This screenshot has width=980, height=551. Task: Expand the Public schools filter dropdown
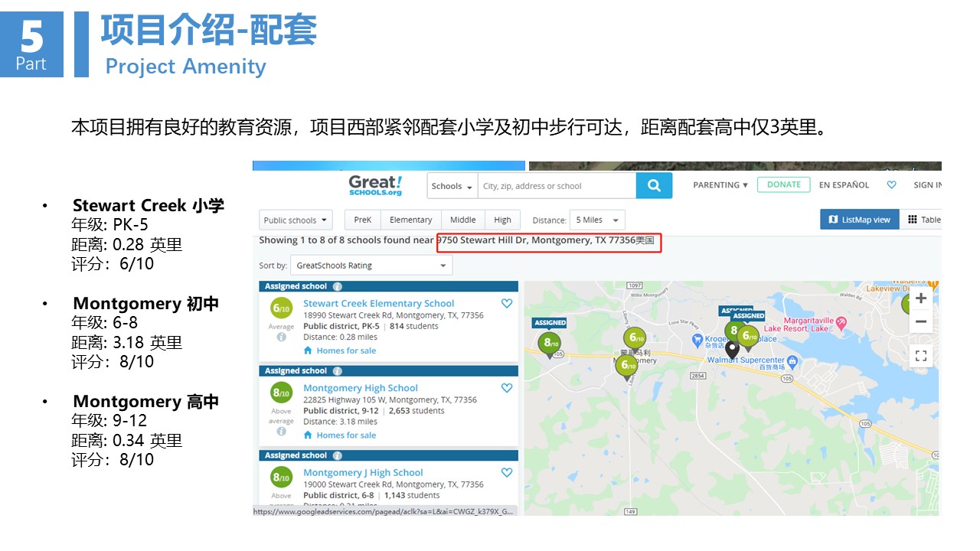coord(296,220)
